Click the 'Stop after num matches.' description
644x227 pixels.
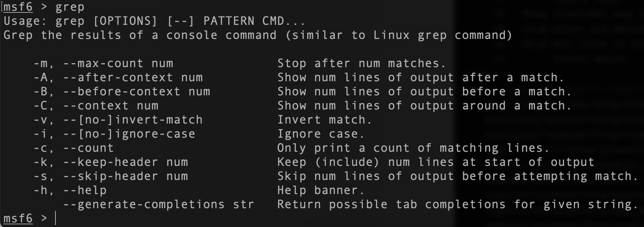[x=362, y=63]
